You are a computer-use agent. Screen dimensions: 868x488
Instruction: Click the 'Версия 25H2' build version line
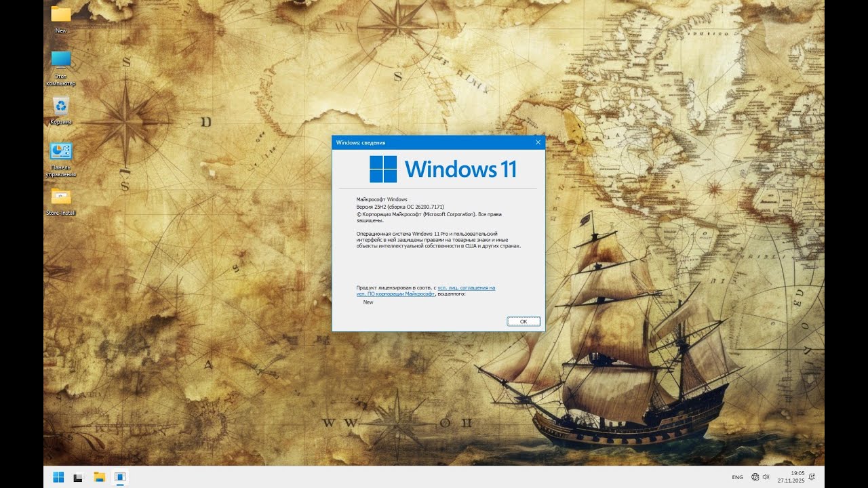pos(400,207)
